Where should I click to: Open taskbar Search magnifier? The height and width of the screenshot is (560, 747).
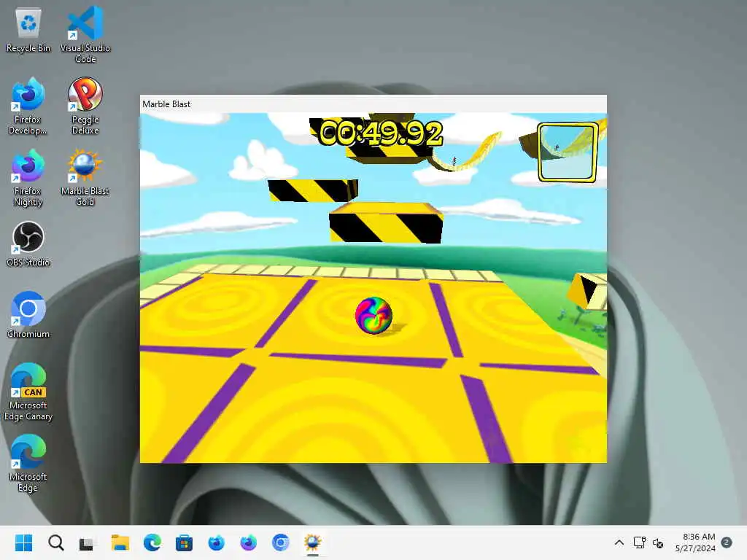point(55,542)
